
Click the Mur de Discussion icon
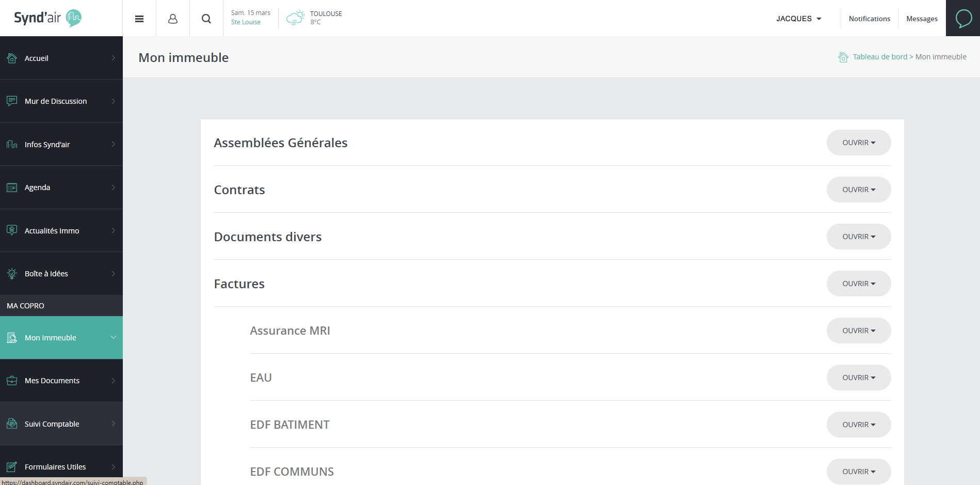pos(12,101)
